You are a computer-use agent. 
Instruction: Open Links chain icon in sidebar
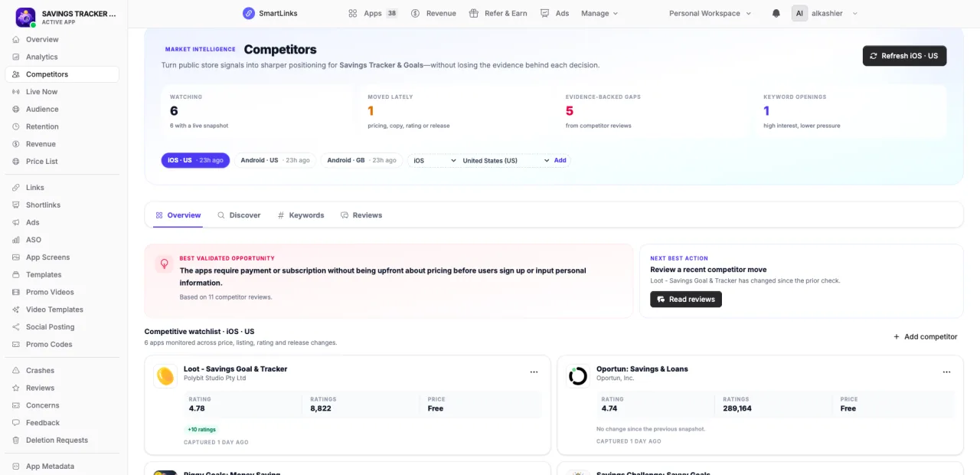tap(17, 188)
